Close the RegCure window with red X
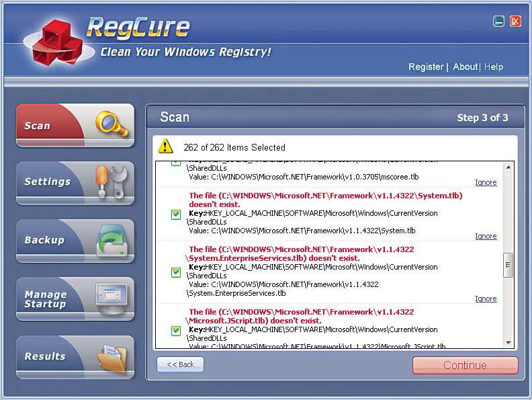This screenshot has width=532, height=400. point(515,22)
